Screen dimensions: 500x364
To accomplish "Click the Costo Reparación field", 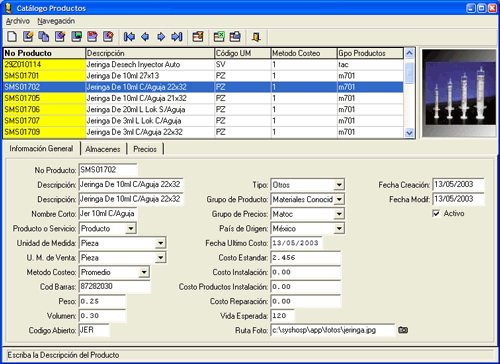I will pyautogui.click(x=306, y=301).
